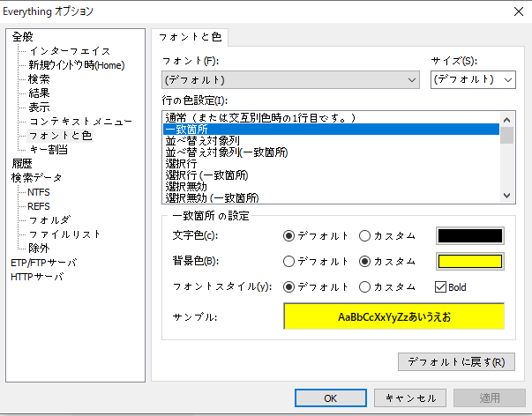Viewport: 532px width, 416px height.
Task: Click the list scrollbar down arrow
Action: [507, 196]
